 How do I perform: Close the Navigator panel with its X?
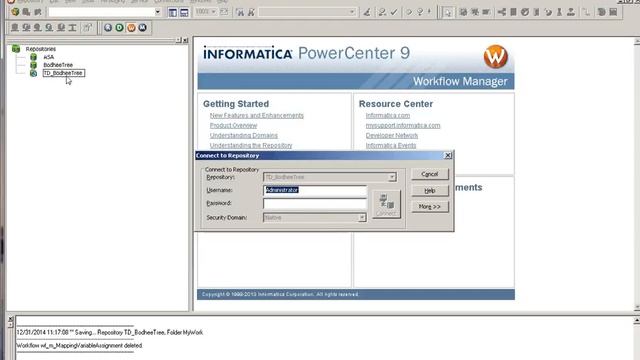click(185, 40)
